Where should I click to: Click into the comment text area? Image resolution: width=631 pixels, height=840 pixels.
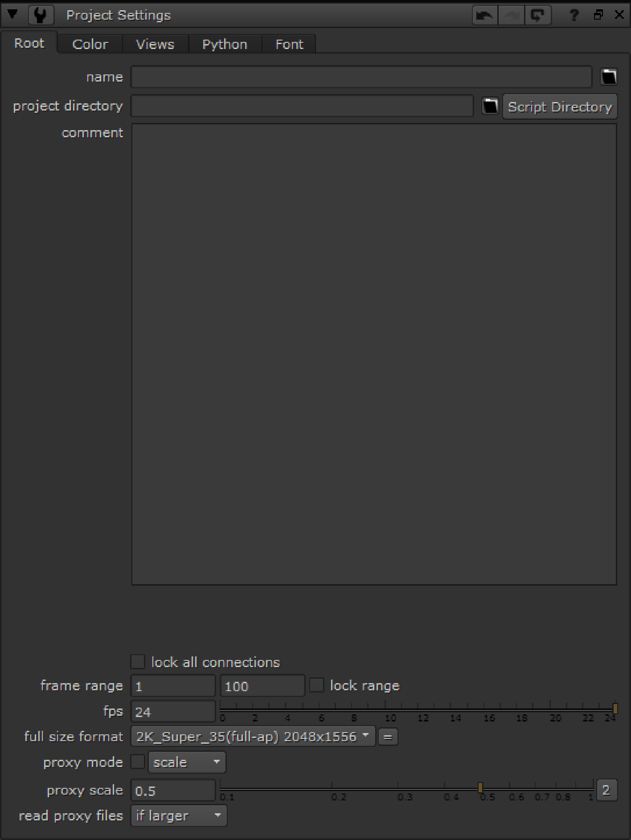click(x=374, y=354)
